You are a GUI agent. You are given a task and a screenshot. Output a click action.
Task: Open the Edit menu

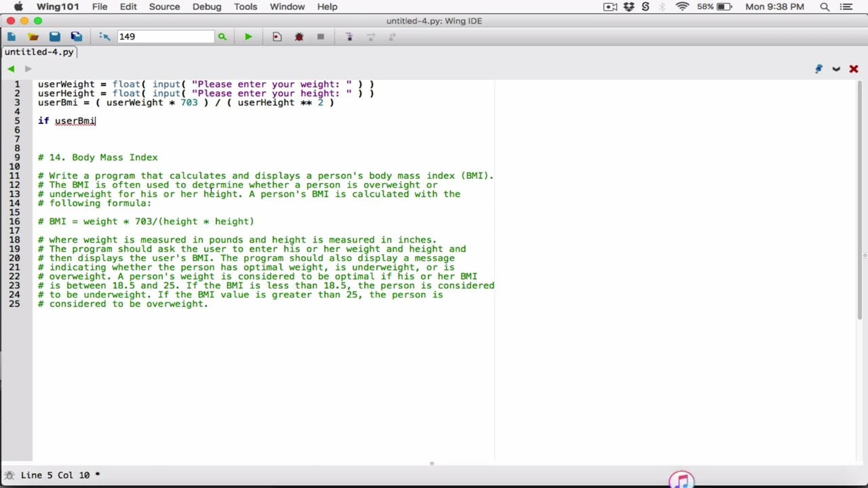[x=128, y=7]
